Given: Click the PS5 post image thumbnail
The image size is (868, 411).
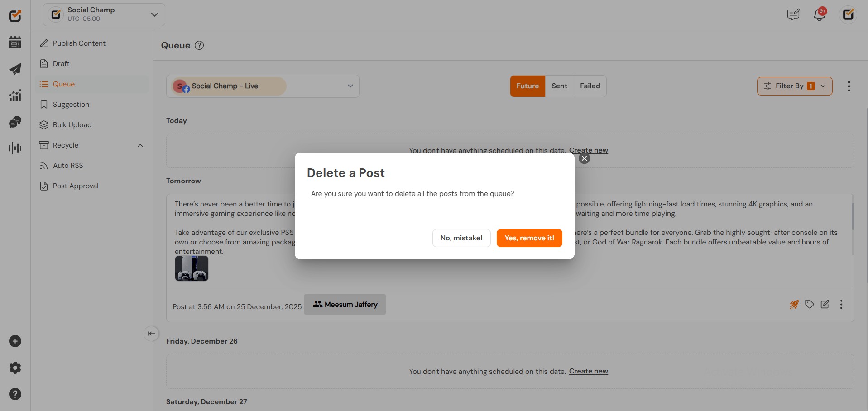Looking at the screenshot, I should tap(192, 268).
